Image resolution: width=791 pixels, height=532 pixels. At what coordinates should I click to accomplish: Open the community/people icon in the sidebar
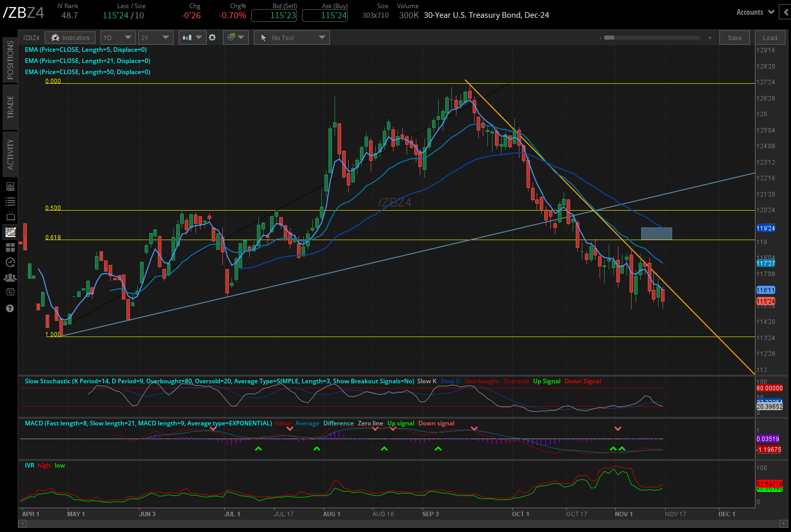[x=10, y=277]
